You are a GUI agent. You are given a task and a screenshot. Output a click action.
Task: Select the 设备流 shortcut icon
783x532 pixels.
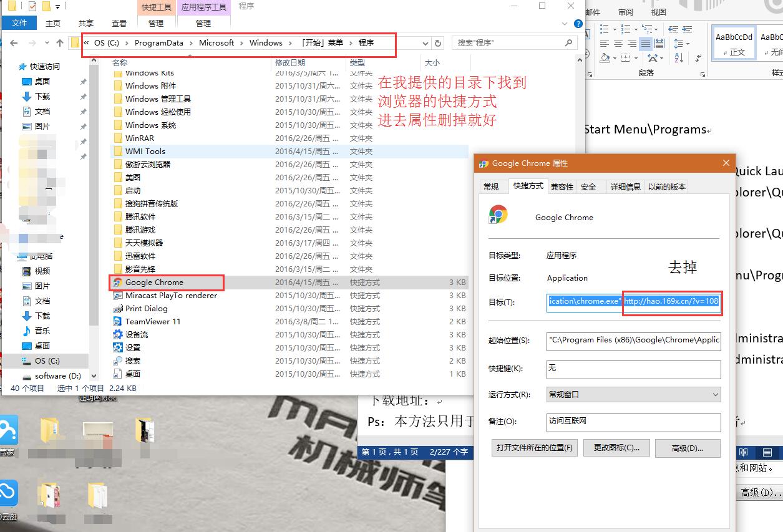click(x=117, y=335)
